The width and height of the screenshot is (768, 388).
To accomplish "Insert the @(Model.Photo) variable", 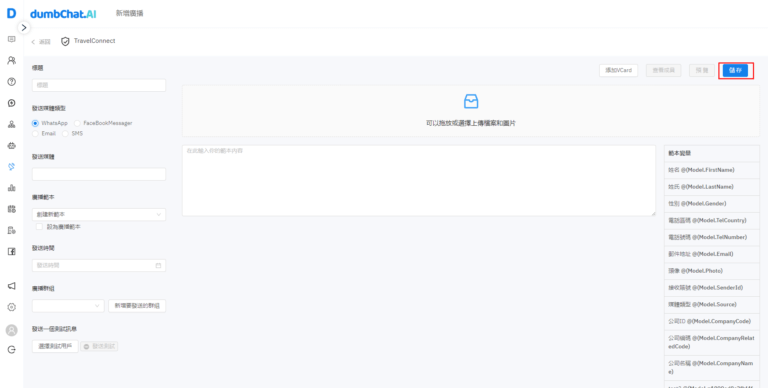I will point(712,271).
